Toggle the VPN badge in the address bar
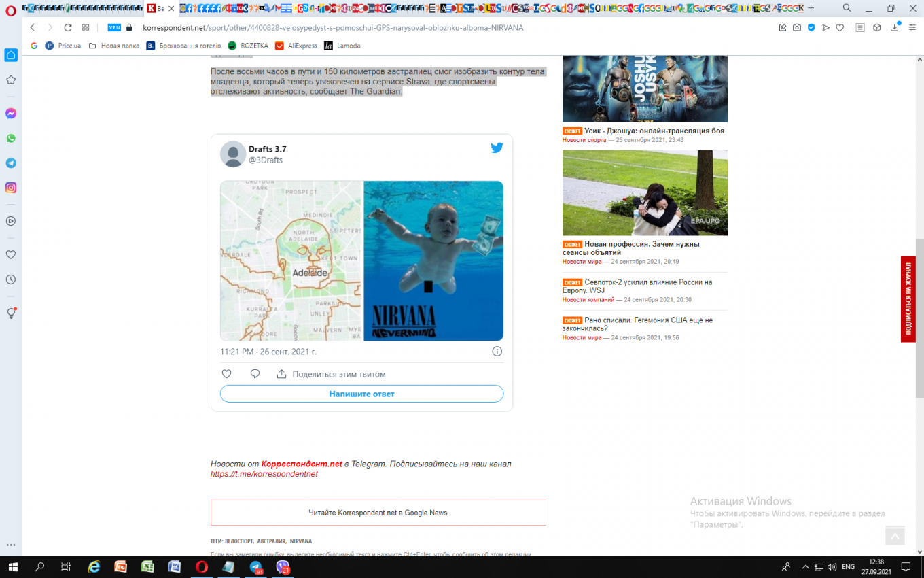The height and width of the screenshot is (578, 924). click(114, 28)
